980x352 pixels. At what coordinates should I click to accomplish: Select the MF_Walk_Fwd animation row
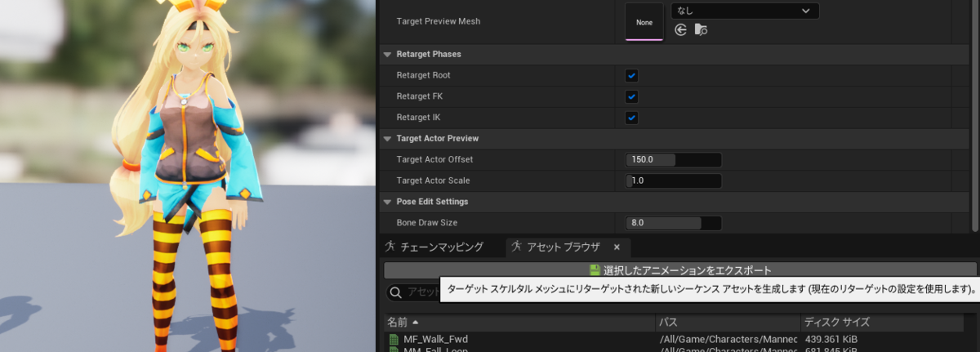(x=674, y=339)
